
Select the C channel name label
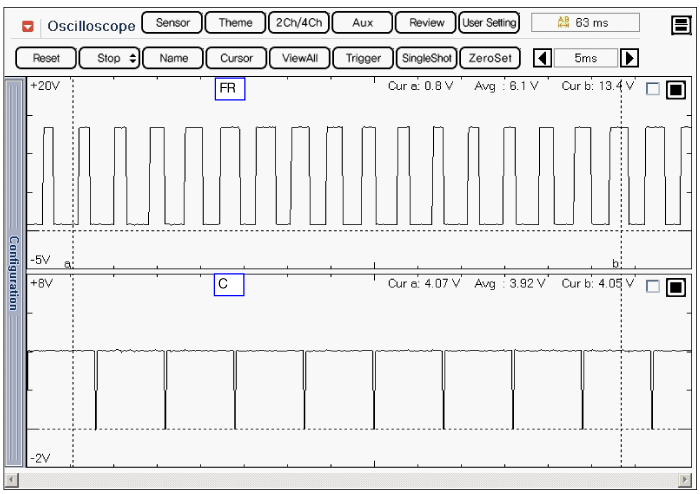click(x=229, y=284)
